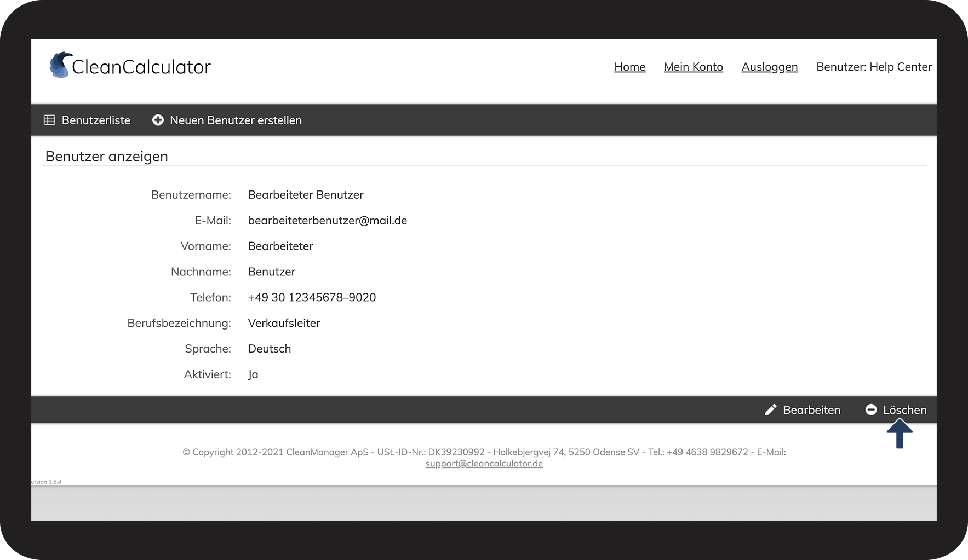Click the Benutzer: Help Center text
The width and height of the screenshot is (968, 560).
(874, 67)
